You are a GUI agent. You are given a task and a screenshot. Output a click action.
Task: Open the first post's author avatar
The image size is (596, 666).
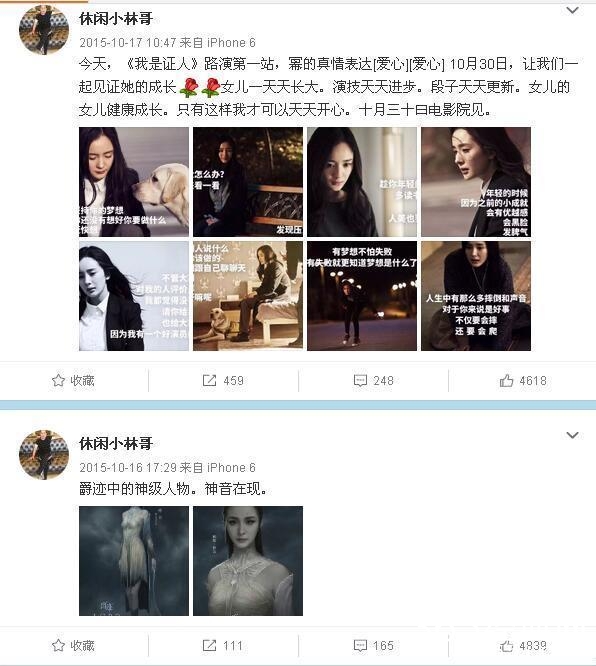tap(44, 30)
